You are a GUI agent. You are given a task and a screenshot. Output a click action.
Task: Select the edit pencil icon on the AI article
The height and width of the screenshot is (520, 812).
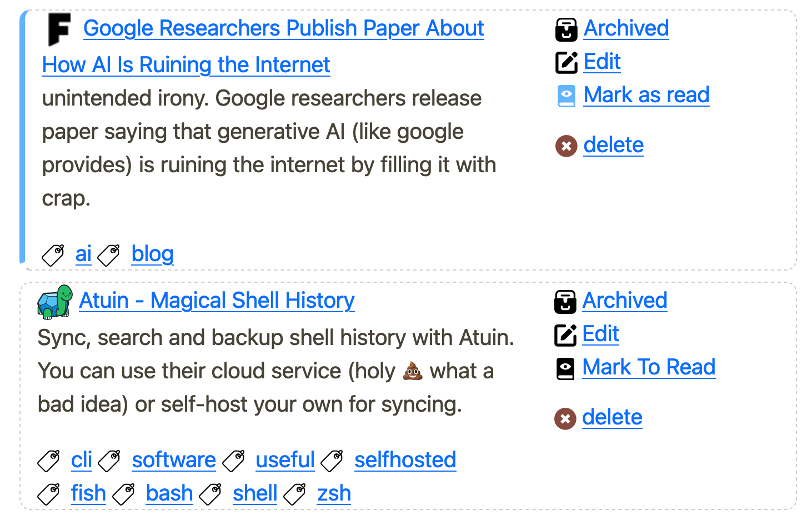tap(566, 63)
